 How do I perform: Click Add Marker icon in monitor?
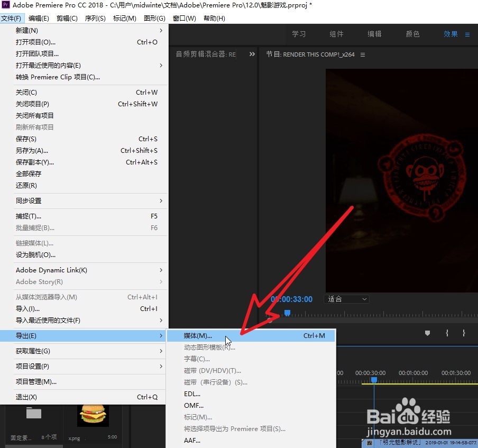[x=427, y=333]
